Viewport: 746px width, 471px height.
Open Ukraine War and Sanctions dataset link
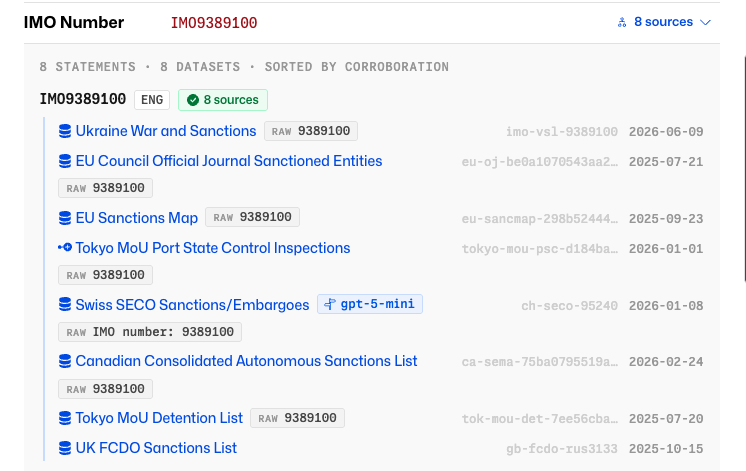point(166,131)
